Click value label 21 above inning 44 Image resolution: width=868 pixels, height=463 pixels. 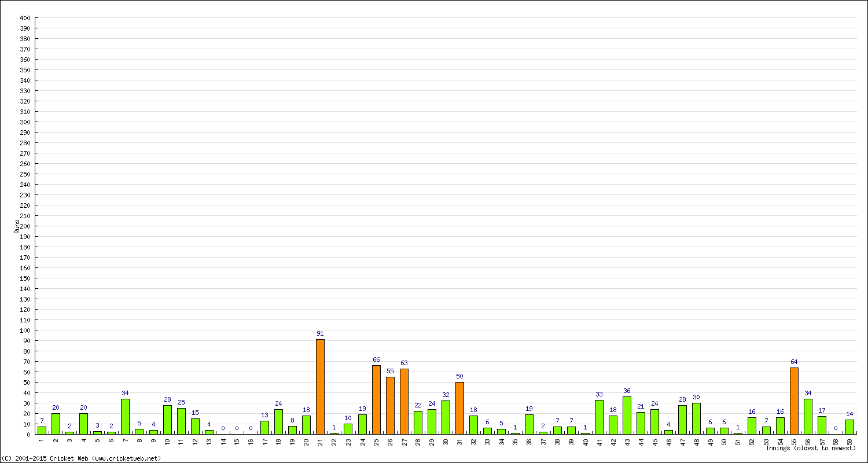point(641,406)
